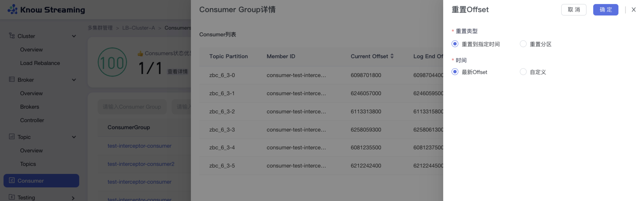Collapse the Cluster menu chevron
644x201 pixels.
74,36
